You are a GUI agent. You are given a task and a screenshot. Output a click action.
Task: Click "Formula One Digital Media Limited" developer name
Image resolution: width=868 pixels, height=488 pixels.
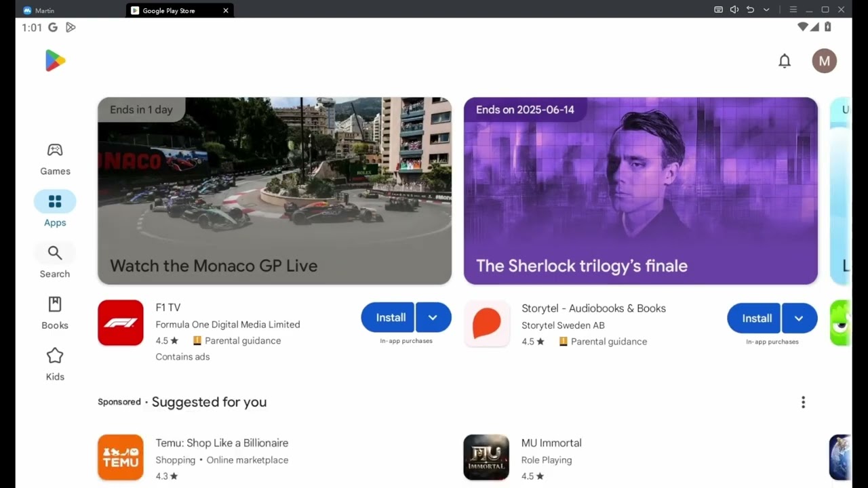(228, 325)
